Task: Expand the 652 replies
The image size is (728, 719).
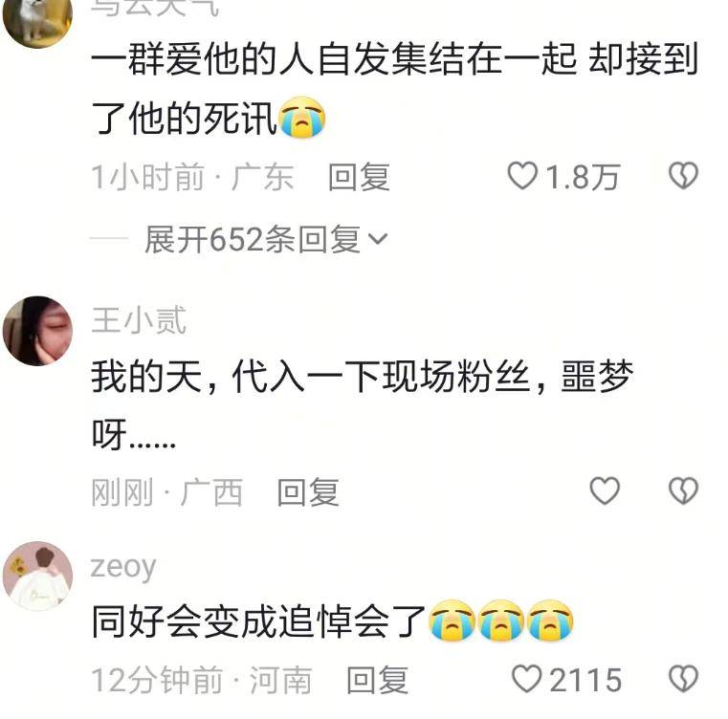Action: 266,240
